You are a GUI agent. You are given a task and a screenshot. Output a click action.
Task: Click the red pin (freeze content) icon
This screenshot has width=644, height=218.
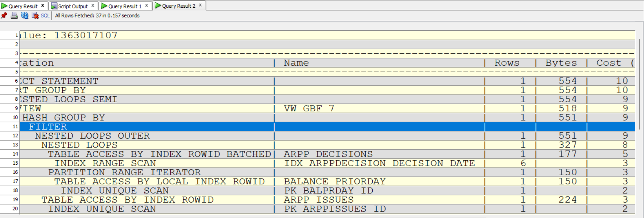tap(4, 15)
